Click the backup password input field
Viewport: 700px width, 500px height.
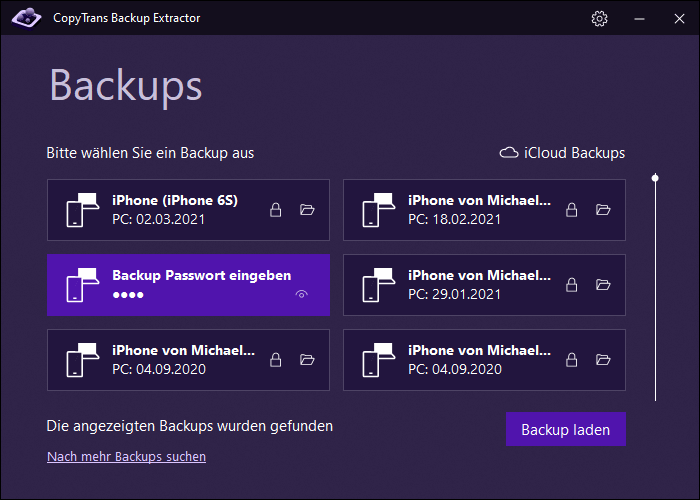tap(201, 295)
